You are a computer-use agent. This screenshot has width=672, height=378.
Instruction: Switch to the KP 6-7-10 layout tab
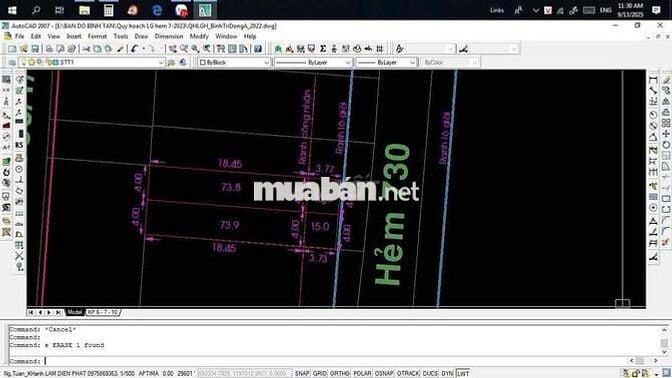[x=103, y=312]
